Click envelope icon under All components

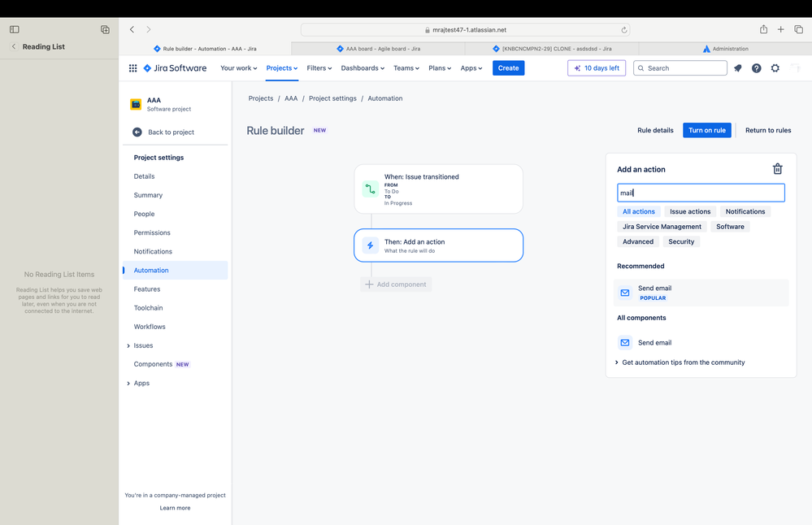coord(625,343)
